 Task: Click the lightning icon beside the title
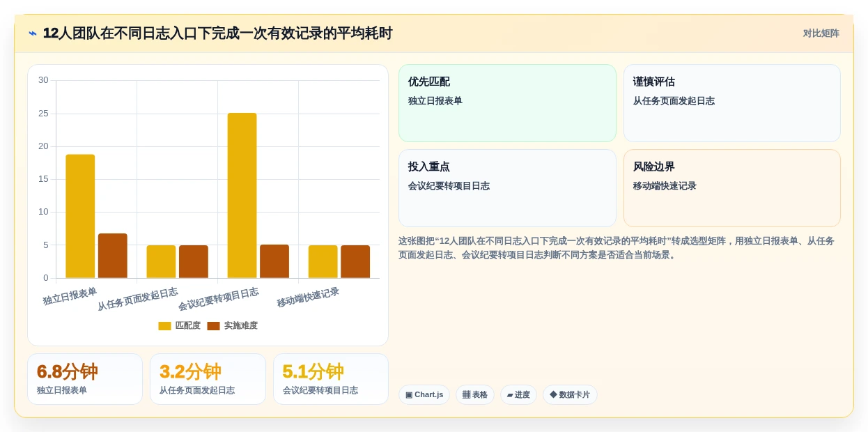33,33
